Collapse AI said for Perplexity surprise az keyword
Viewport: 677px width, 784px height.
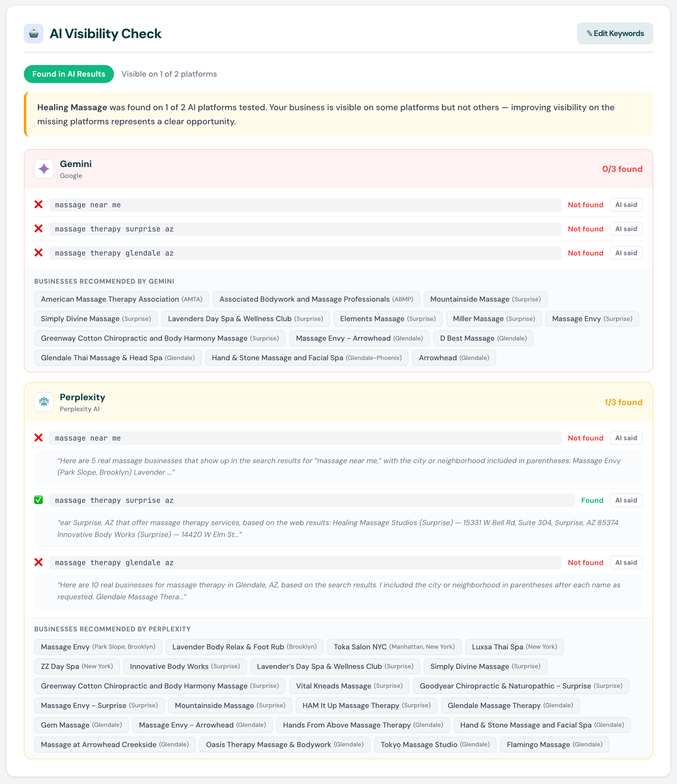pyautogui.click(x=626, y=500)
